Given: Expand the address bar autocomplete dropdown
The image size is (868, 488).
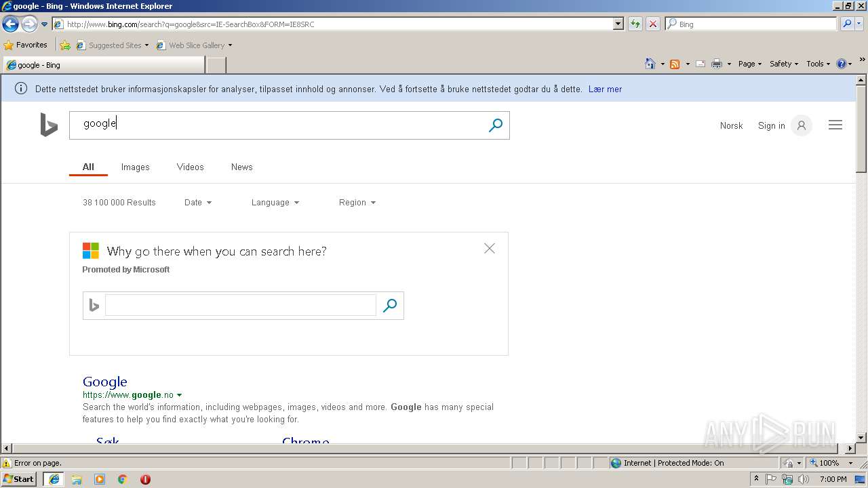Looking at the screenshot, I should pyautogui.click(x=618, y=24).
